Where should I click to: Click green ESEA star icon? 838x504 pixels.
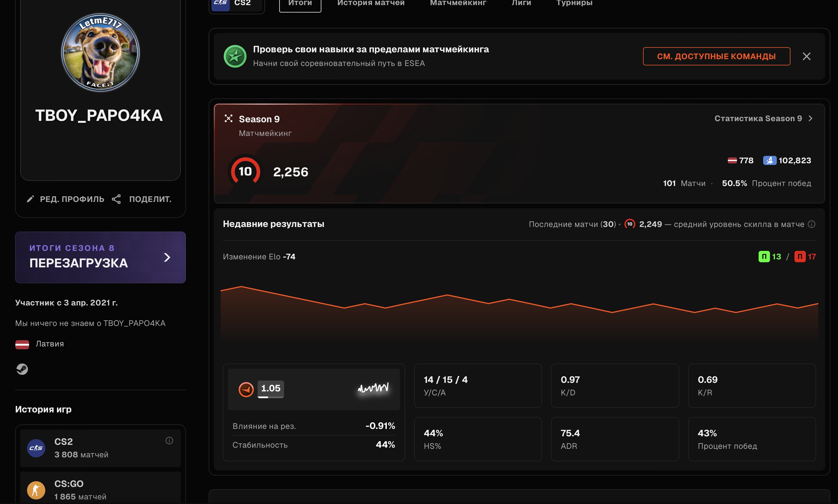[x=235, y=56]
